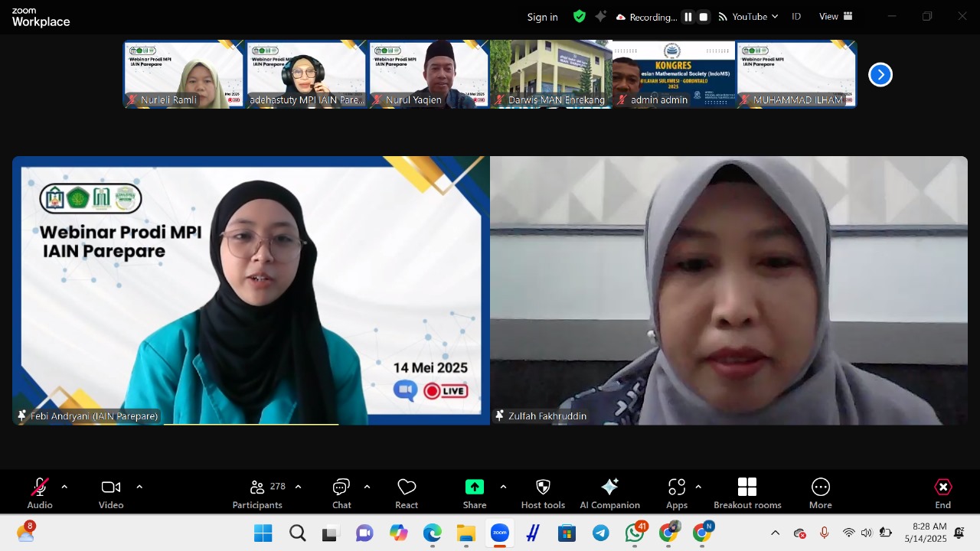Open Host tools shield icon
Screen dimensions: 980x551
coord(543,493)
